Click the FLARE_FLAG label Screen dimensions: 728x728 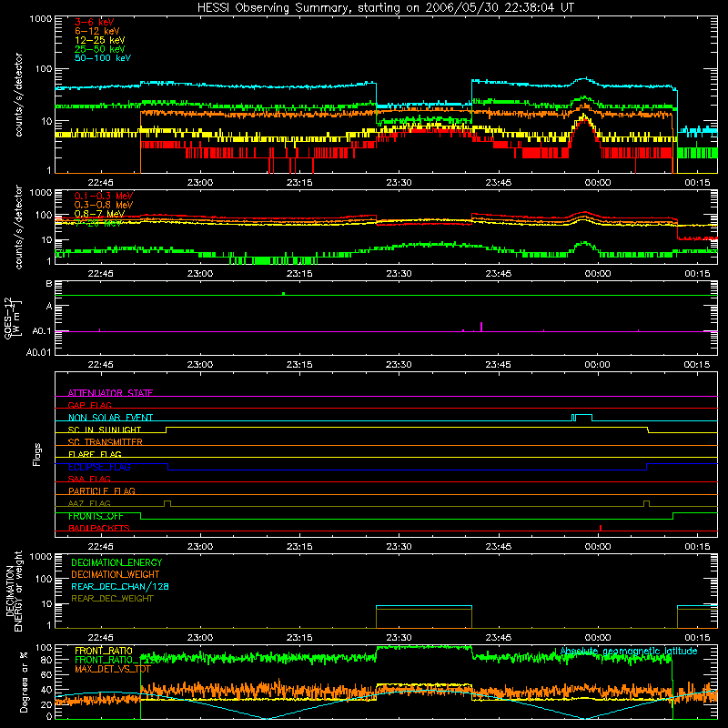pyautogui.click(x=95, y=454)
